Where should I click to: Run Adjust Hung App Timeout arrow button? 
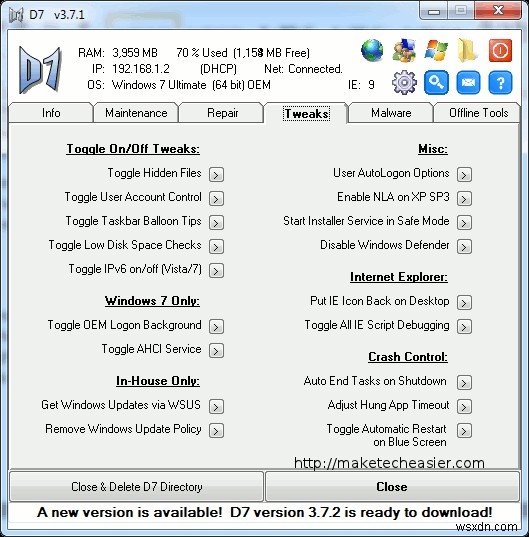pyautogui.click(x=464, y=407)
